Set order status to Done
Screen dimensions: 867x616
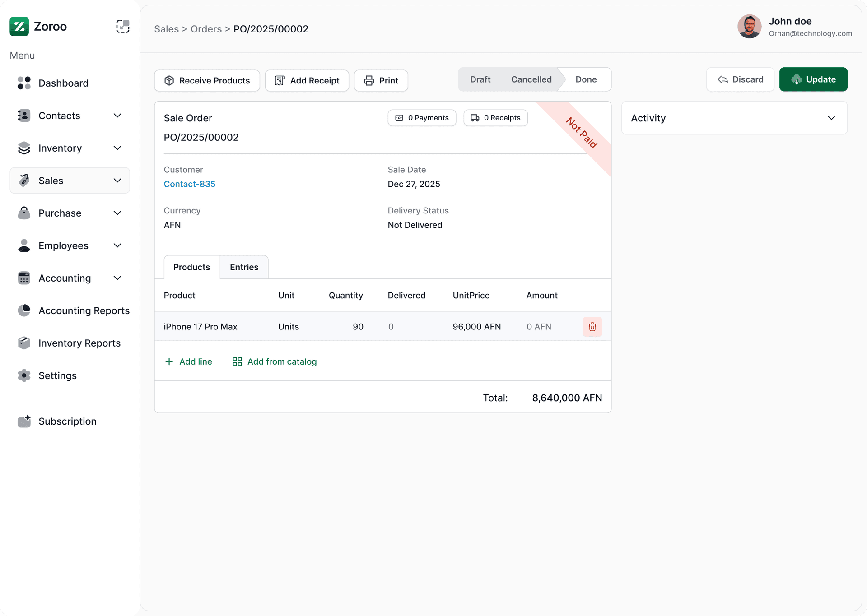coord(586,79)
